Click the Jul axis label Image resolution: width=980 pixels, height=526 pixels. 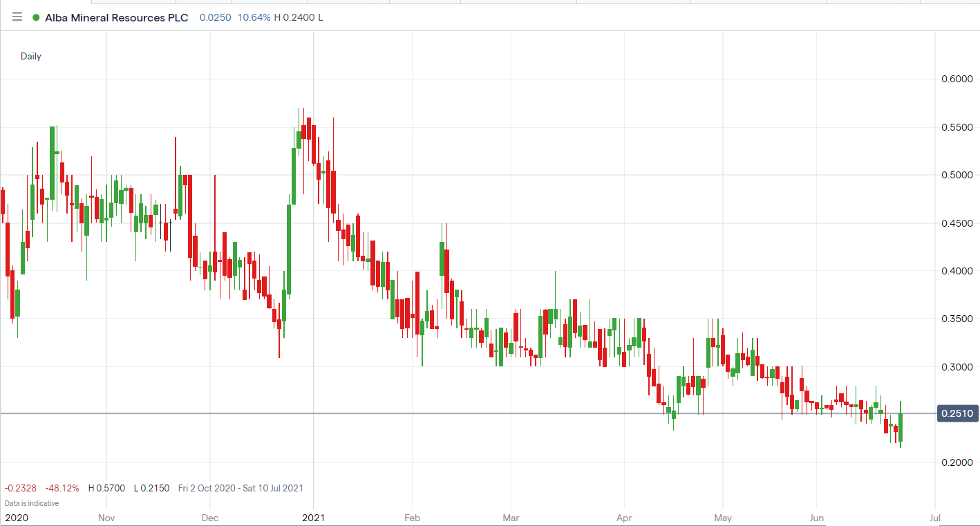pyautogui.click(x=935, y=517)
